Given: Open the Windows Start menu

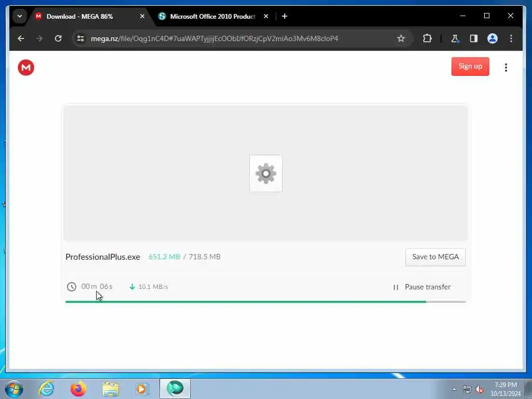Looking at the screenshot, I should pos(14,389).
